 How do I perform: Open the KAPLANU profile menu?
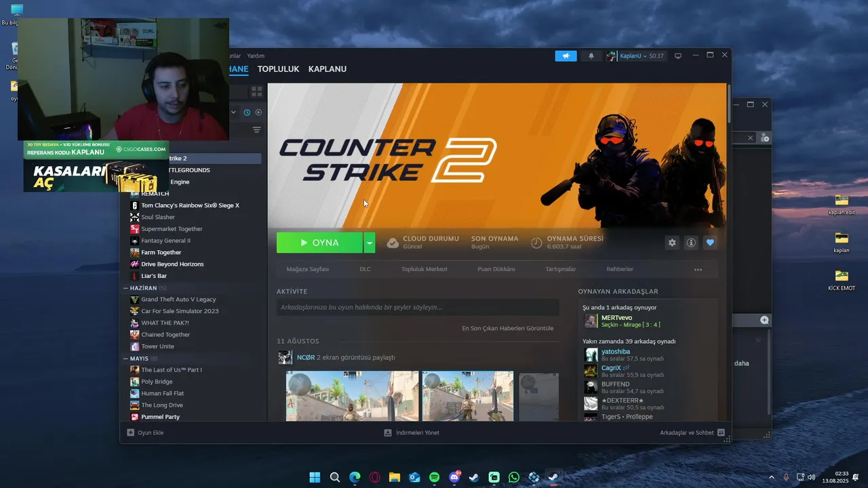tap(328, 69)
